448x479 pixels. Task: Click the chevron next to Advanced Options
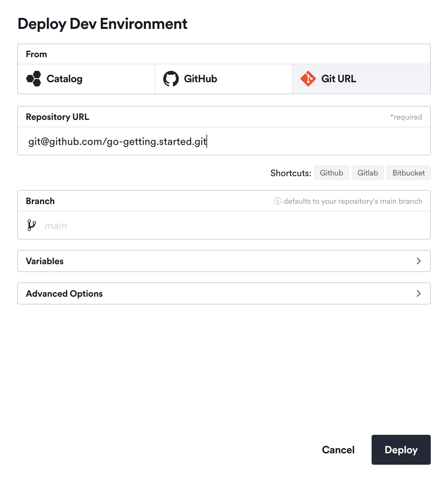[419, 293]
